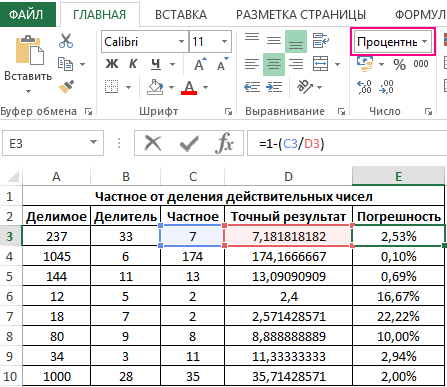Expand the font color options arrow
This screenshot has height=387, width=447.
pos(205,87)
